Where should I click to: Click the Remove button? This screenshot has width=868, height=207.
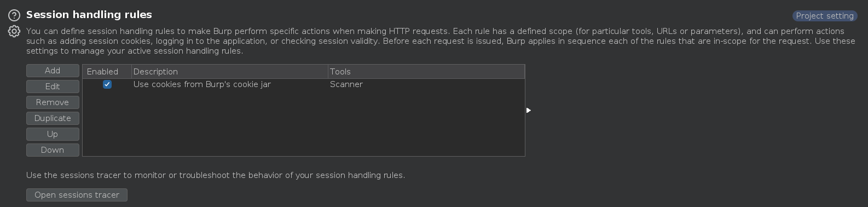click(x=53, y=102)
